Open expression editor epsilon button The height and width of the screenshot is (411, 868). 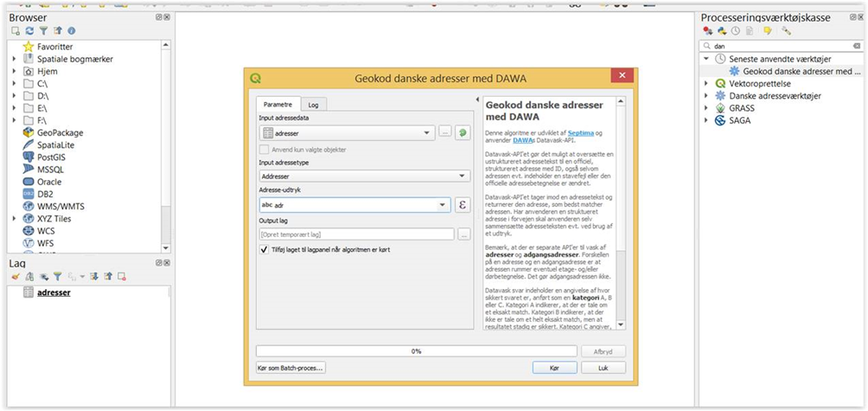[463, 206]
